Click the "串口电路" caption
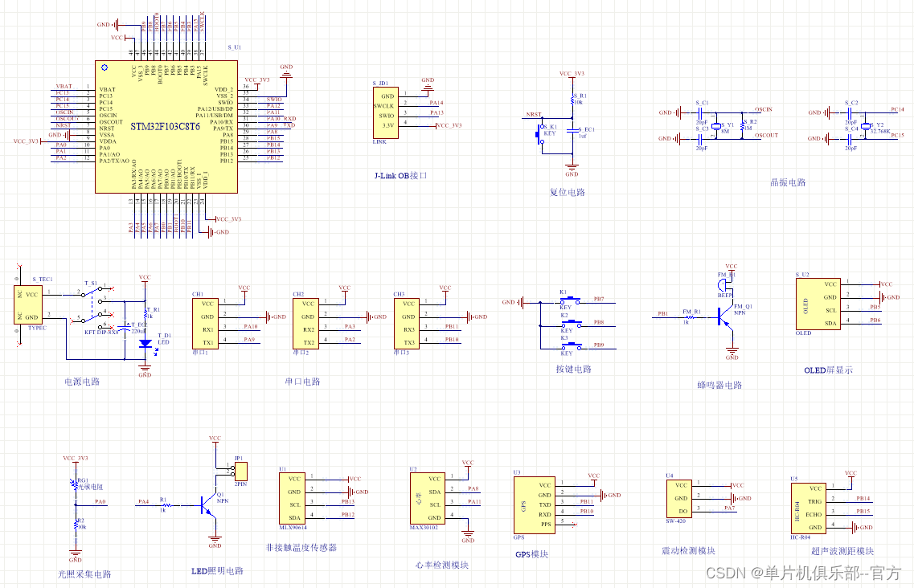The width and height of the screenshot is (914, 588). [x=302, y=382]
